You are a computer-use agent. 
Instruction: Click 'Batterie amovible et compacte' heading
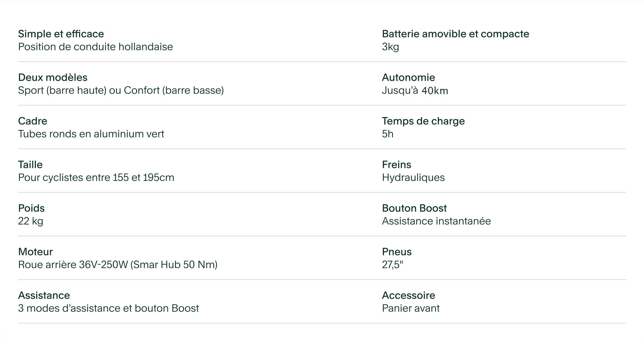click(455, 34)
